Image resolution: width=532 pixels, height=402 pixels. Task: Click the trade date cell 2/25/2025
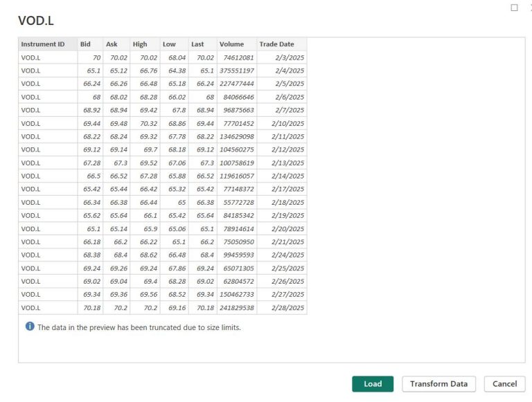[282, 268]
